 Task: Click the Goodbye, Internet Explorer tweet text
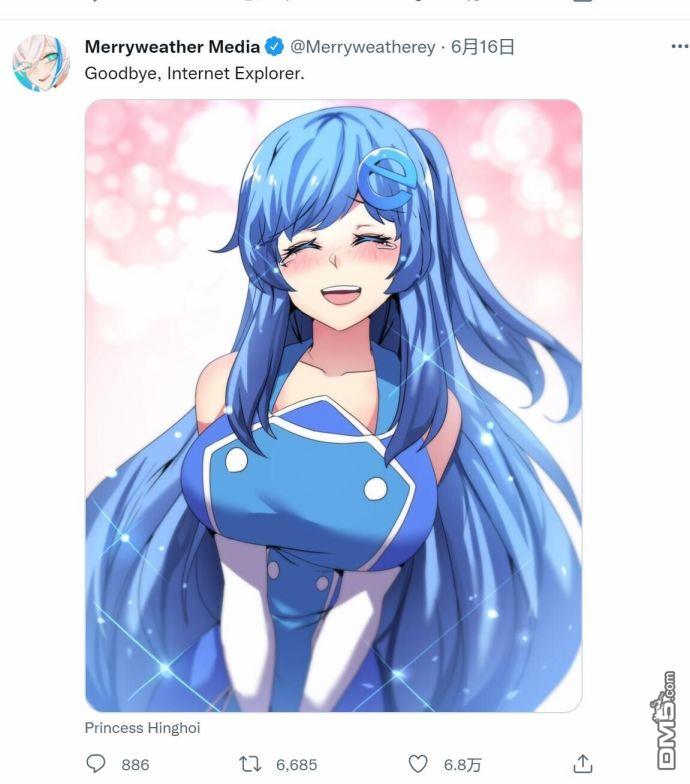coord(194,74)
